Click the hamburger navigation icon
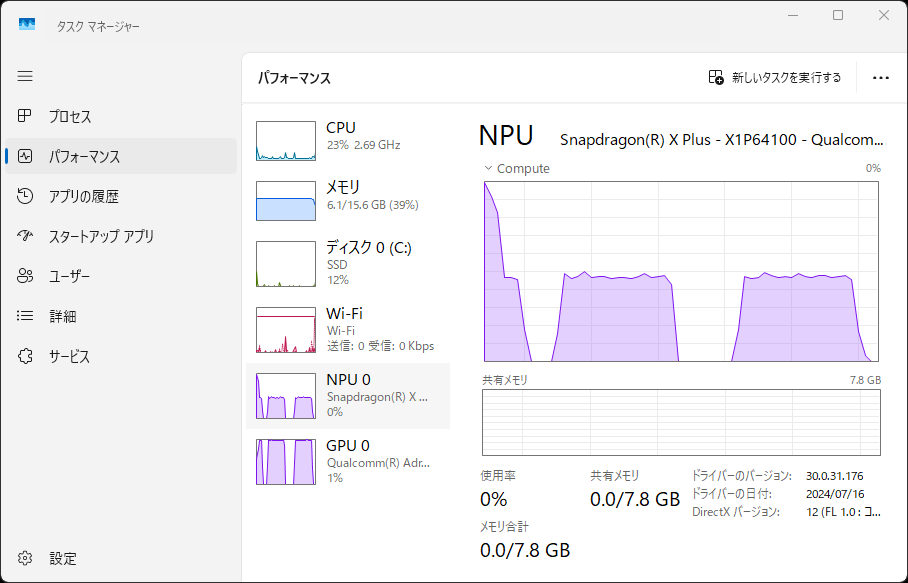Image resolution: width=908 pixels, height=583 pixels. click(24, 76)
